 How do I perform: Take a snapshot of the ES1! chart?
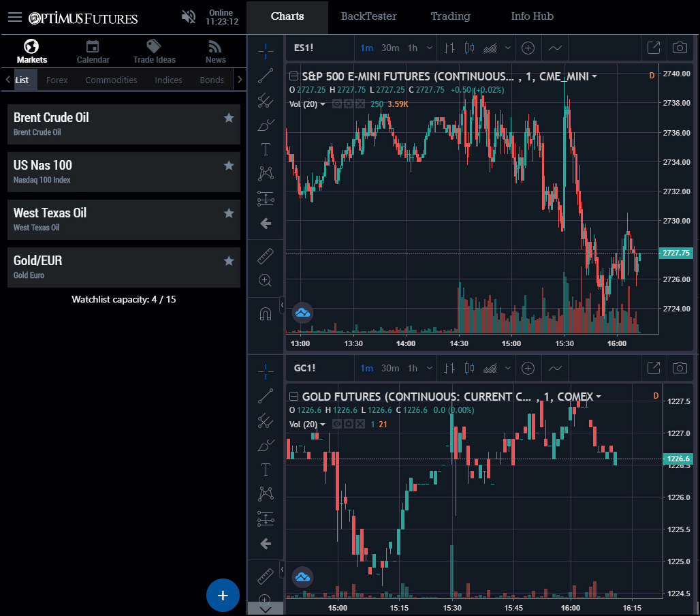pos(680,47)
